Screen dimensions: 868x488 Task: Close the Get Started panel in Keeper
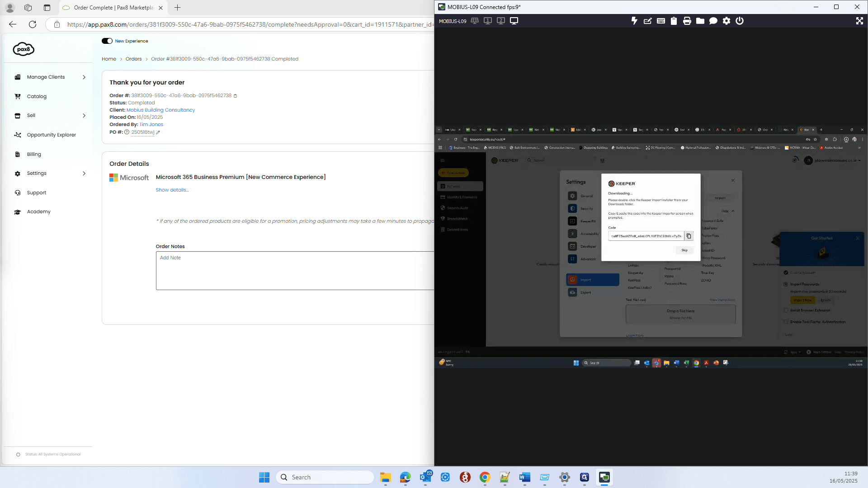[x=858, y=238]
